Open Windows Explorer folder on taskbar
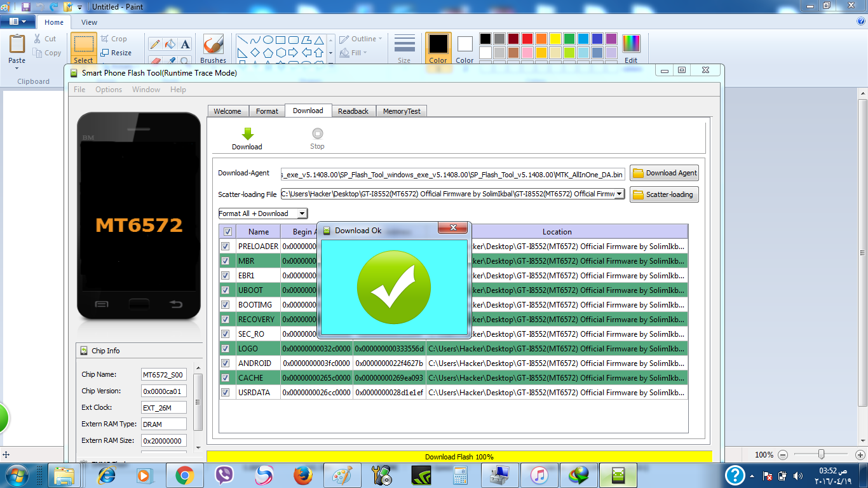This screenshot has width=868, height=488. click(65, 475)
